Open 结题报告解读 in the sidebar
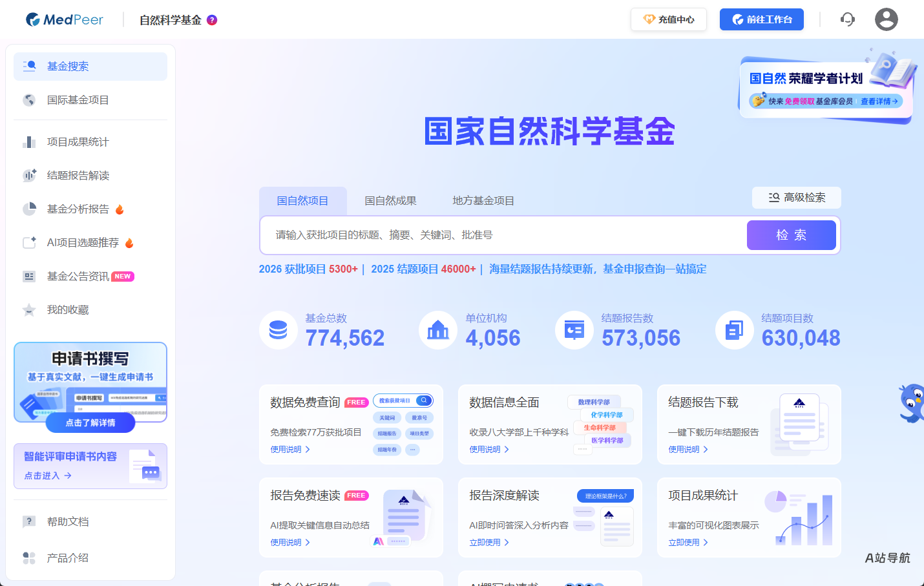This screenshot has width=924, height=586. pos(90,176)
